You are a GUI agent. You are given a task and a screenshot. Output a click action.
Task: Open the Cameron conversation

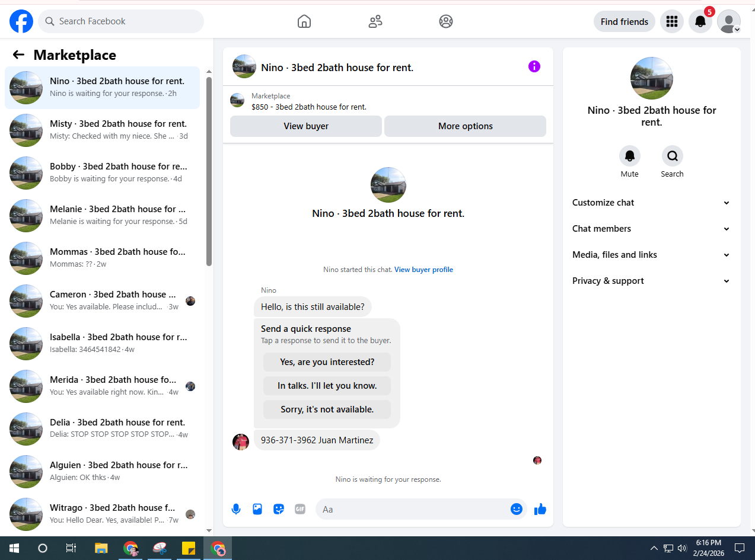(x=102, y=301)
